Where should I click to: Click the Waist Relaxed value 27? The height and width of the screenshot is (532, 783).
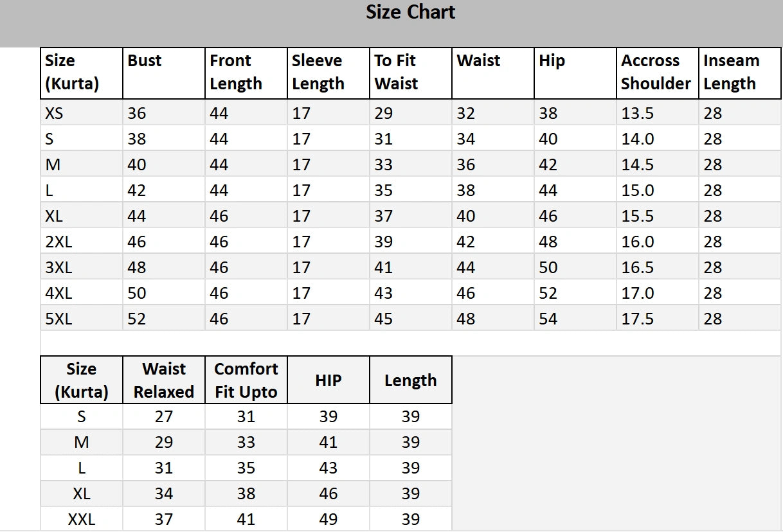click(163, 417)
